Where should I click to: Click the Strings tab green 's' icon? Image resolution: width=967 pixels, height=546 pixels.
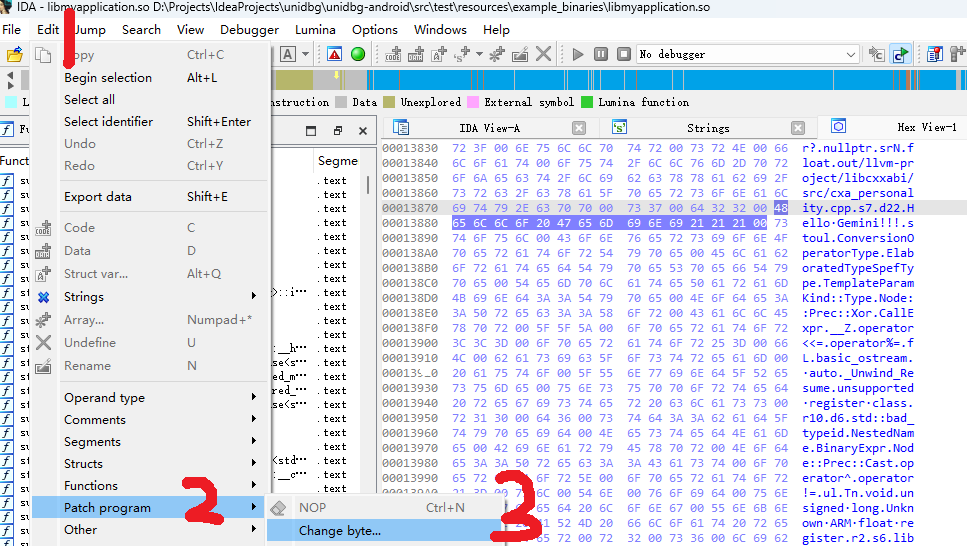[619, 127]
